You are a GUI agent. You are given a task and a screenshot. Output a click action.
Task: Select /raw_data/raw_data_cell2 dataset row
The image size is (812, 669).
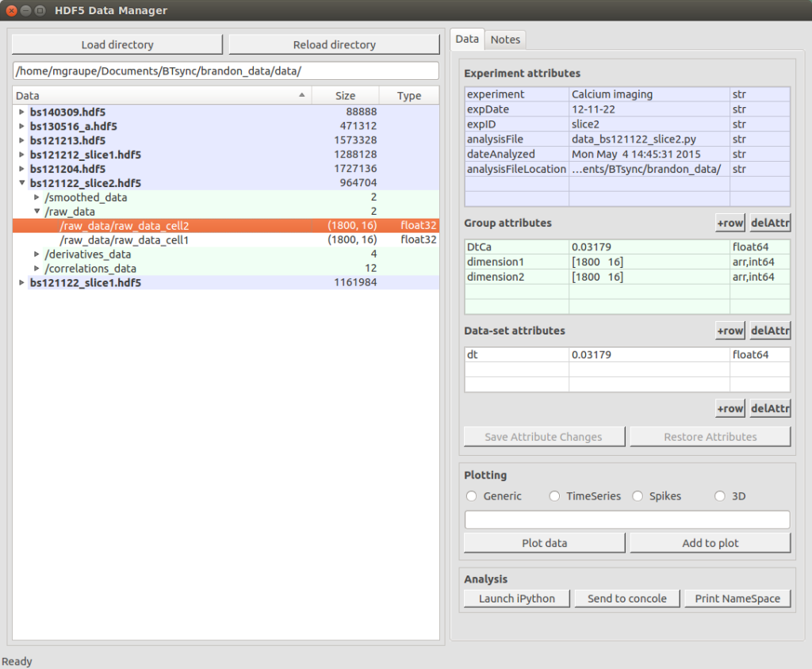pyautogui.click(x=226, y=226)
